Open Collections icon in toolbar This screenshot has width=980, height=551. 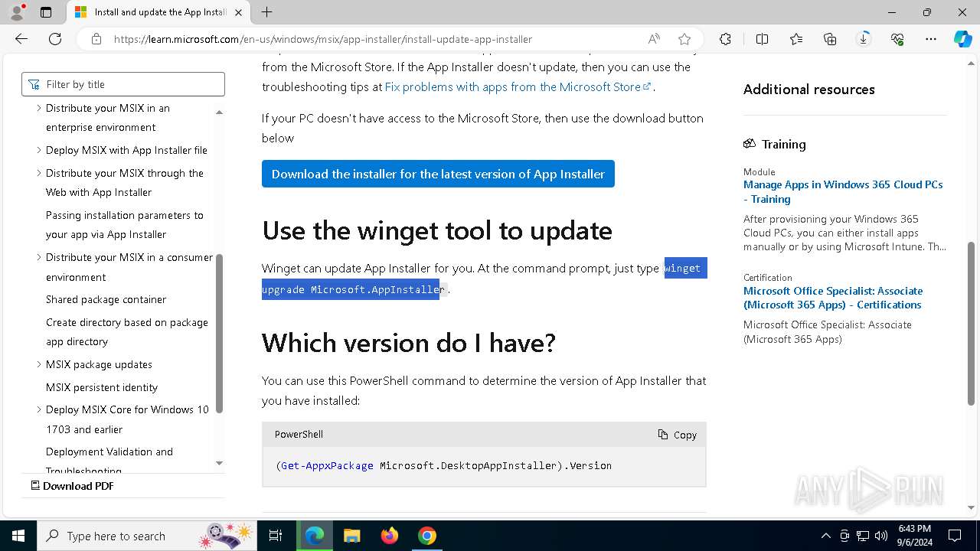click(830, 39)
